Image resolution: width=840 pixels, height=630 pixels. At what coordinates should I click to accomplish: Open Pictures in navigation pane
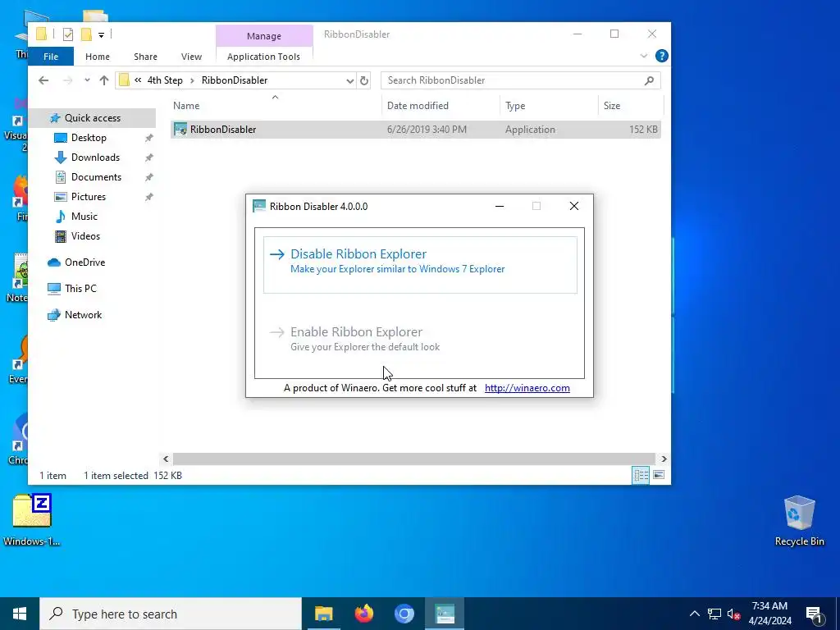coord(89,197)
